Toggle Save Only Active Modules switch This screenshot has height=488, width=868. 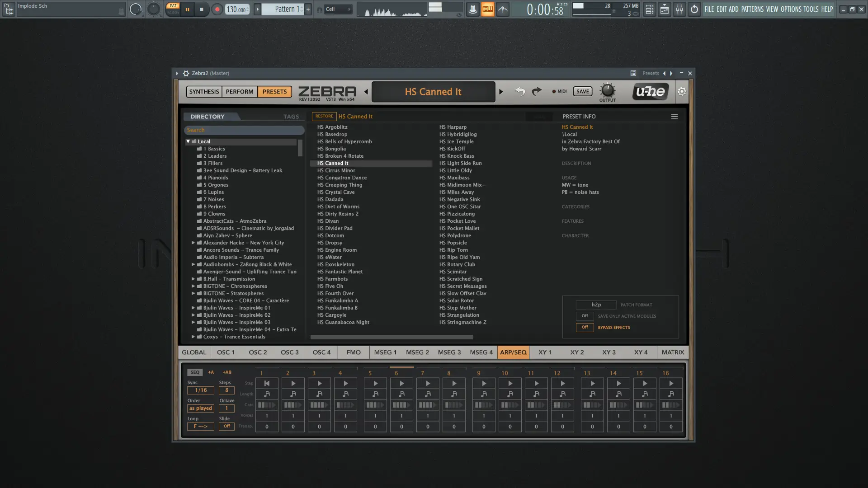[585, 316]
